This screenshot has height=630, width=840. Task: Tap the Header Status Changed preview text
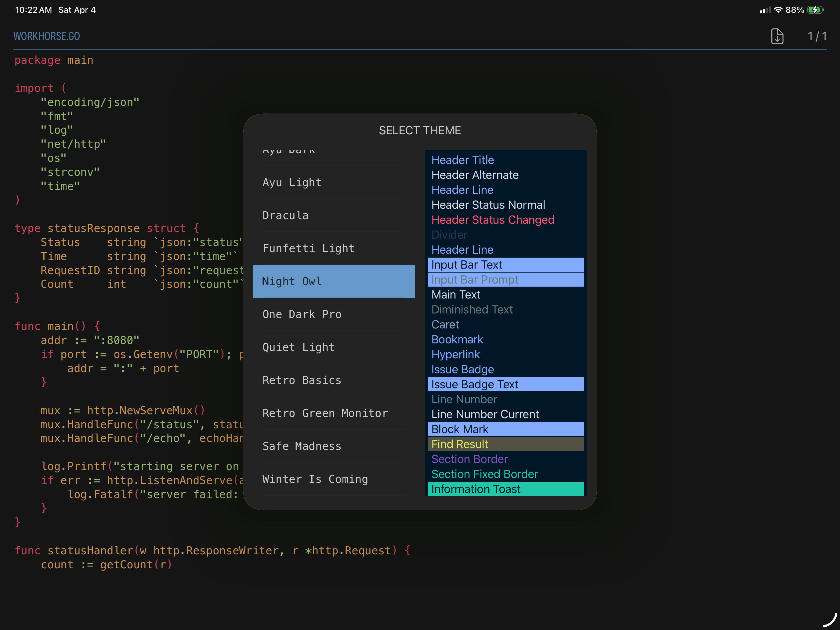(x=493, y=220)
